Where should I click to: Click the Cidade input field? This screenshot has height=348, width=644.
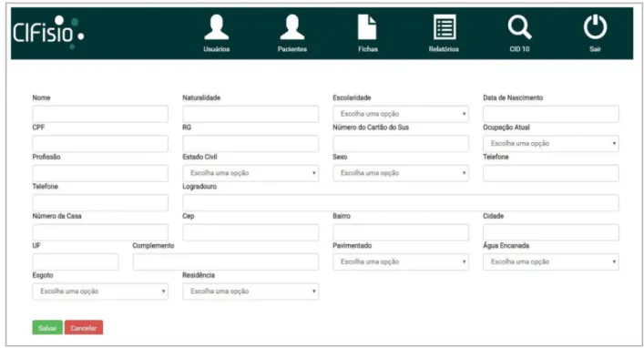551,232
